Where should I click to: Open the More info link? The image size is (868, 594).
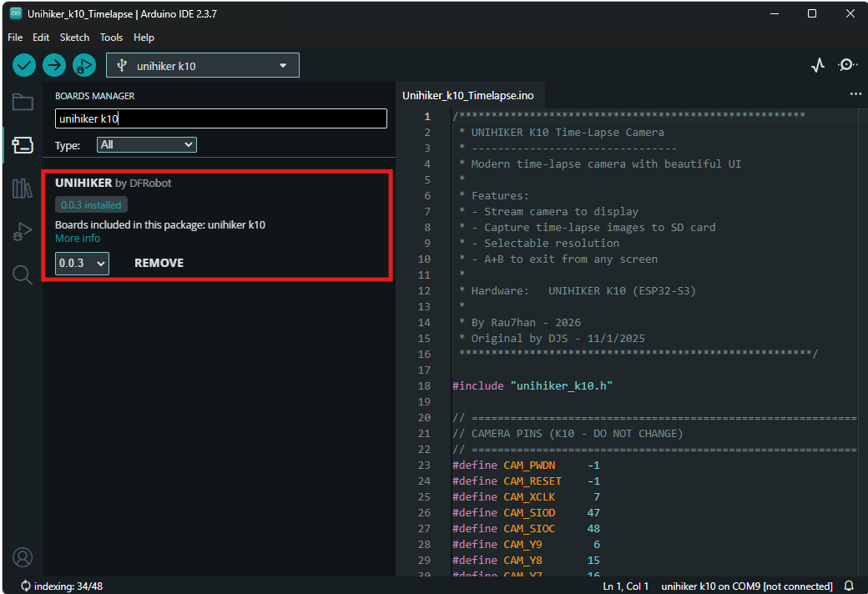tap(78, 238)
